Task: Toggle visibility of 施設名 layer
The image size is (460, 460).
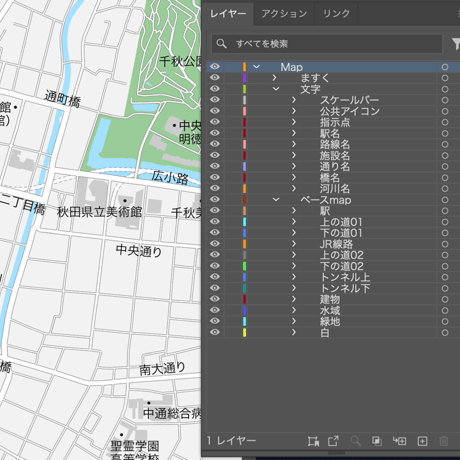Action: click(x=215, y=155)
